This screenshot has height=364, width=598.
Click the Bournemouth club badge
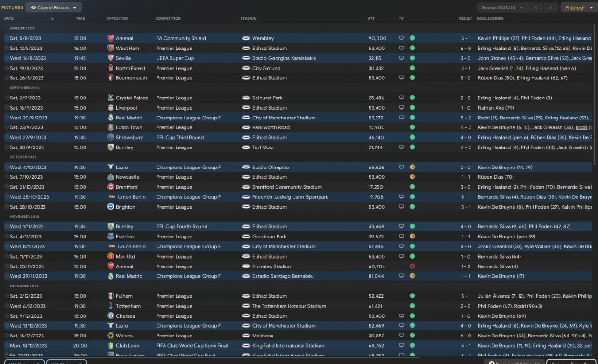111,78
